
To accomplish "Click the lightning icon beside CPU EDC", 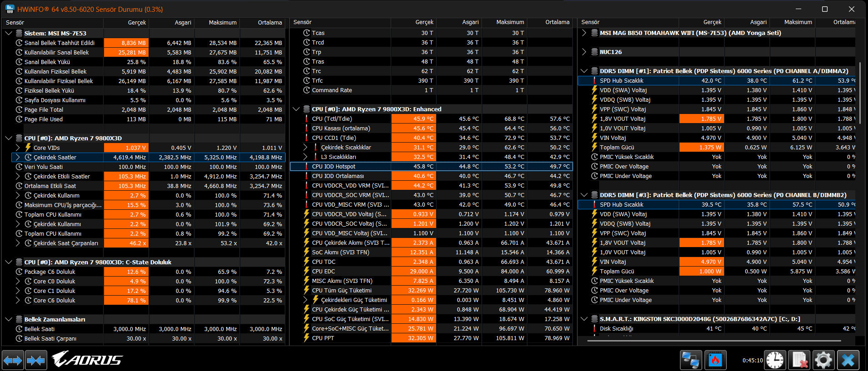I will click(x=307, y=272).
